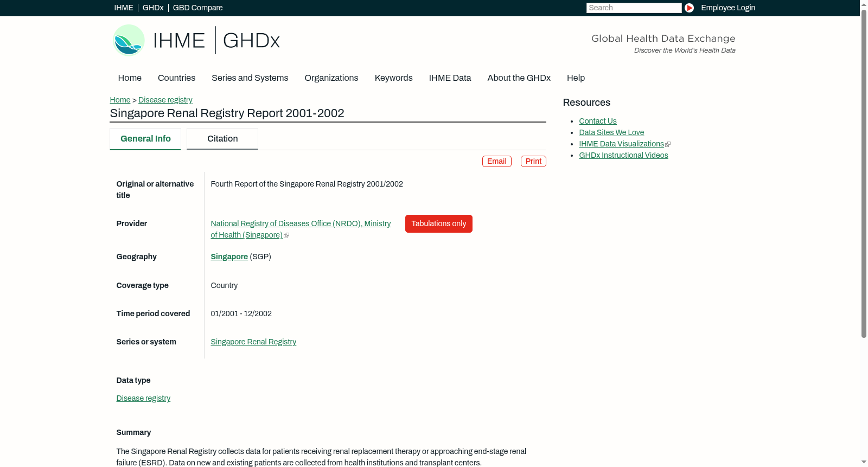Click Employee Login
The width and height of the screenshot is (868, 467).
coord(728,8)
